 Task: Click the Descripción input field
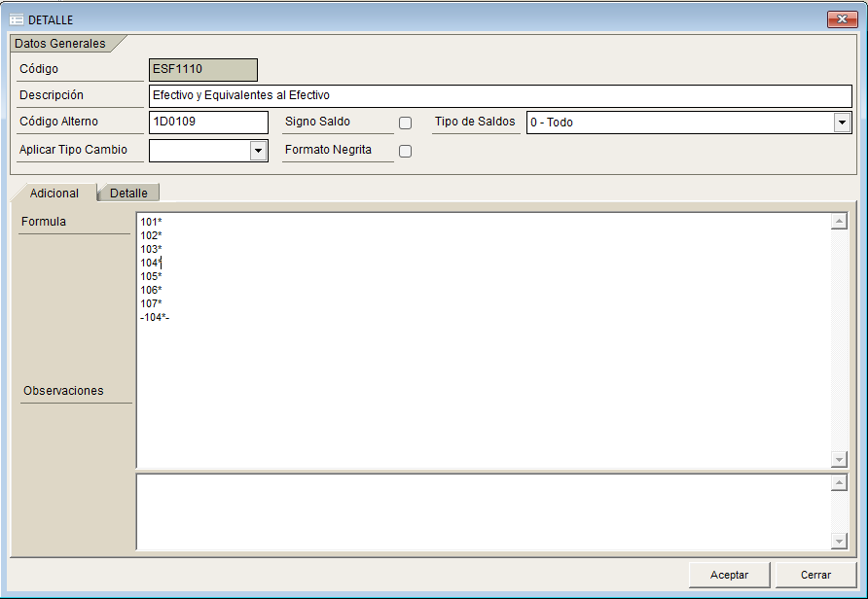[500, 95]
